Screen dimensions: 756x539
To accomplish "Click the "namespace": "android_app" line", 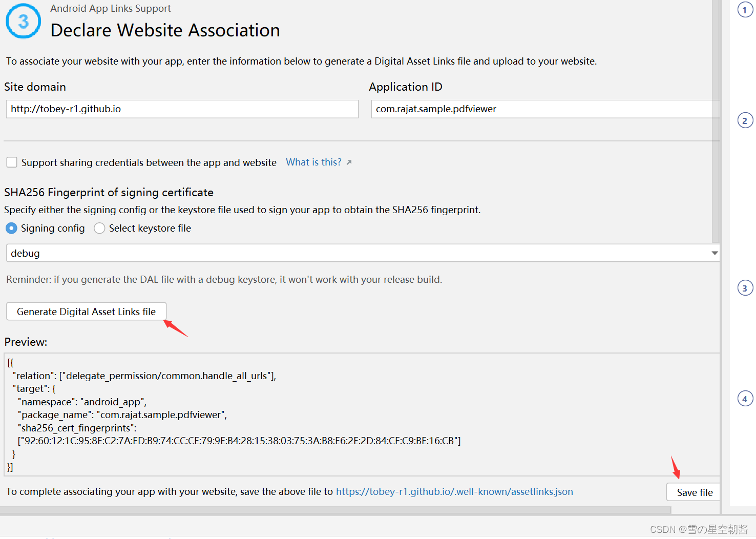I will point(82,402).
